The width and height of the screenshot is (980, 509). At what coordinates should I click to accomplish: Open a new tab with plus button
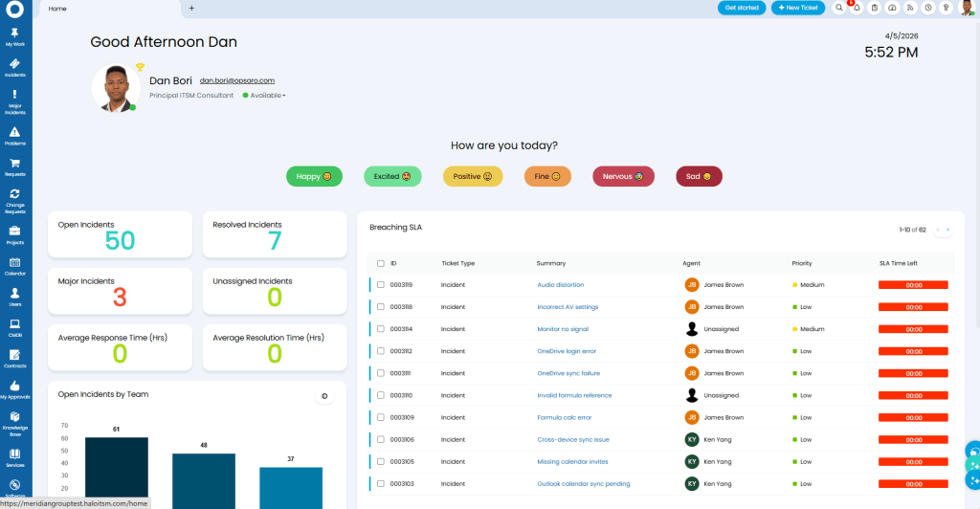click(x=191, y=8)
